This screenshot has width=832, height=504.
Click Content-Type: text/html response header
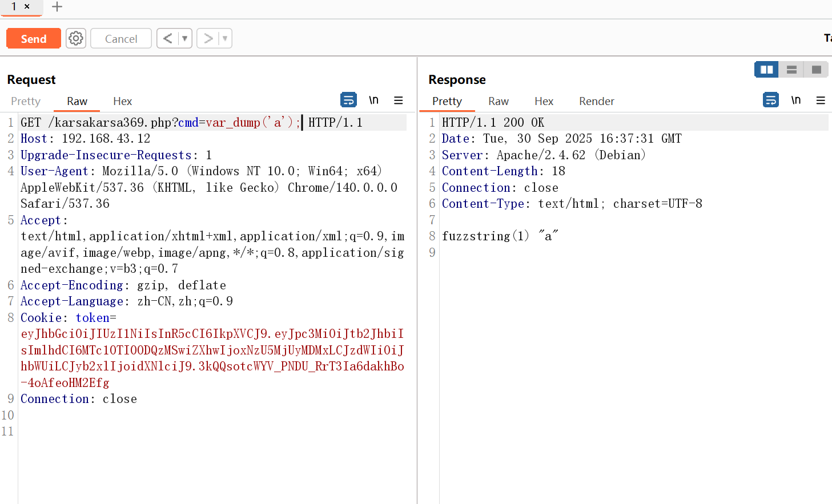[x=572, y=204]
